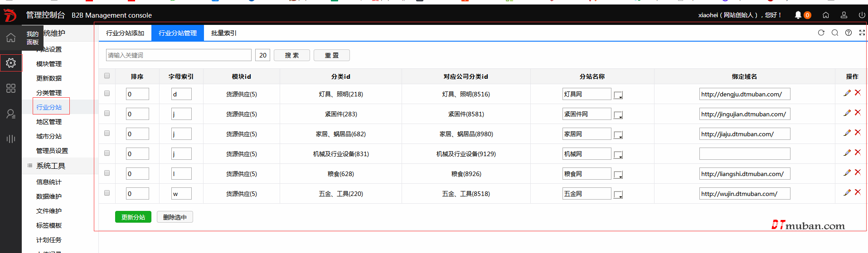Click the refresh icon in tab bar
The height and width of the screenshot is (253, 868).
[x=821, y=33]
